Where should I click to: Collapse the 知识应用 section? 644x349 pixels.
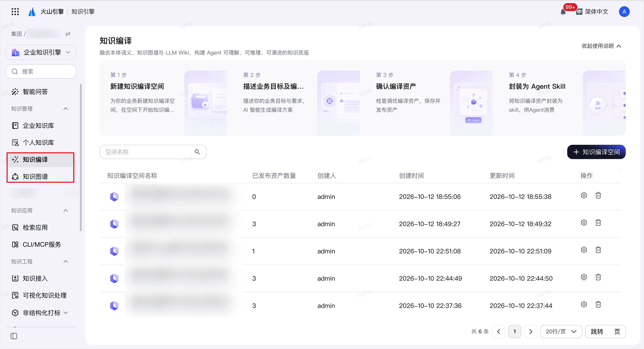[x=65, y=211]
